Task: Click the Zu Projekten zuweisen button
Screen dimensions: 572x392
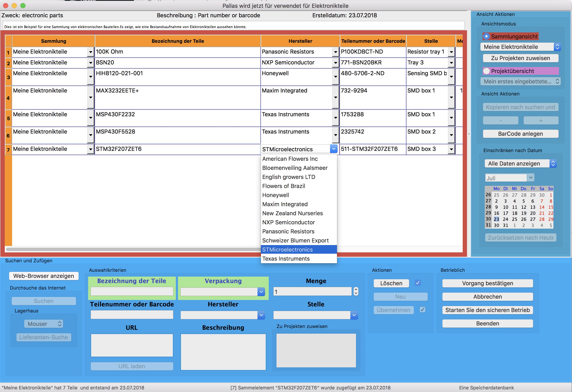Action: click(520, 58)
